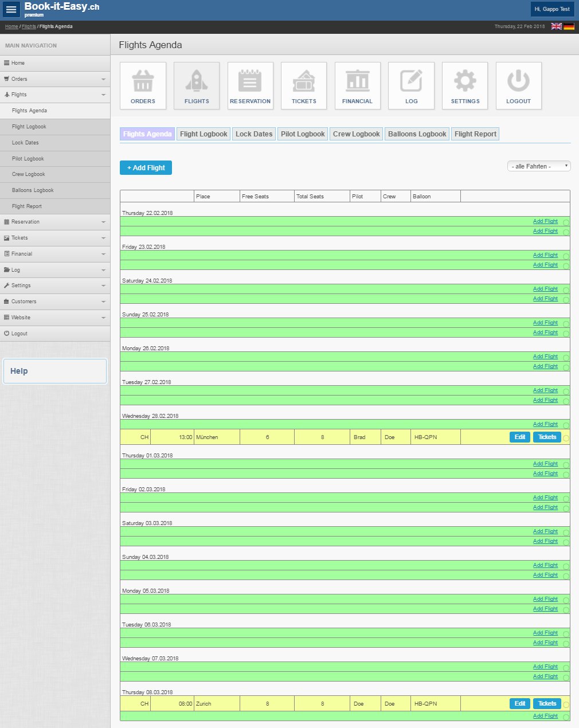Open the Financial chart icon tile
This screenshot has height=728, width=579.
click(x=357, y=86)
